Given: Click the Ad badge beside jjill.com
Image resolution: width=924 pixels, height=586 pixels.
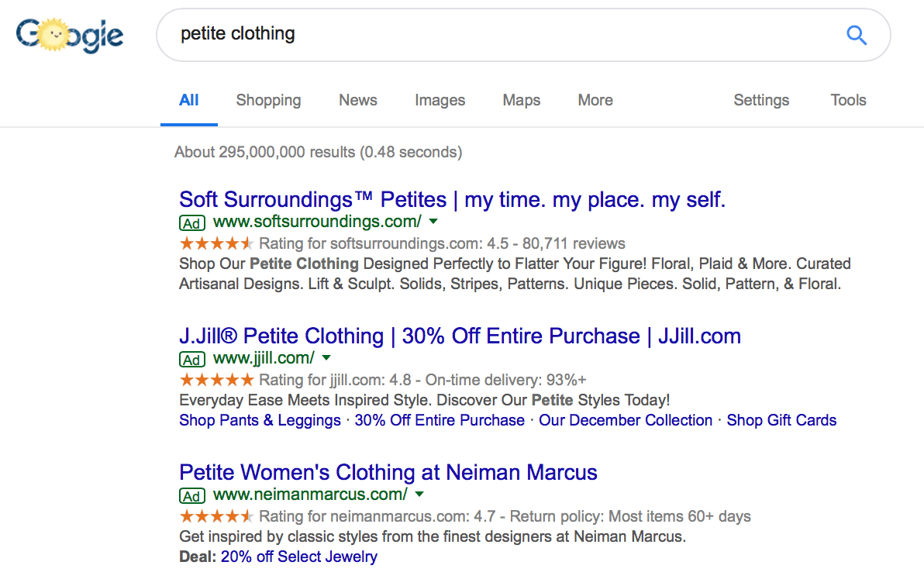Looking at the screenshot, I should tap(192, 359).
